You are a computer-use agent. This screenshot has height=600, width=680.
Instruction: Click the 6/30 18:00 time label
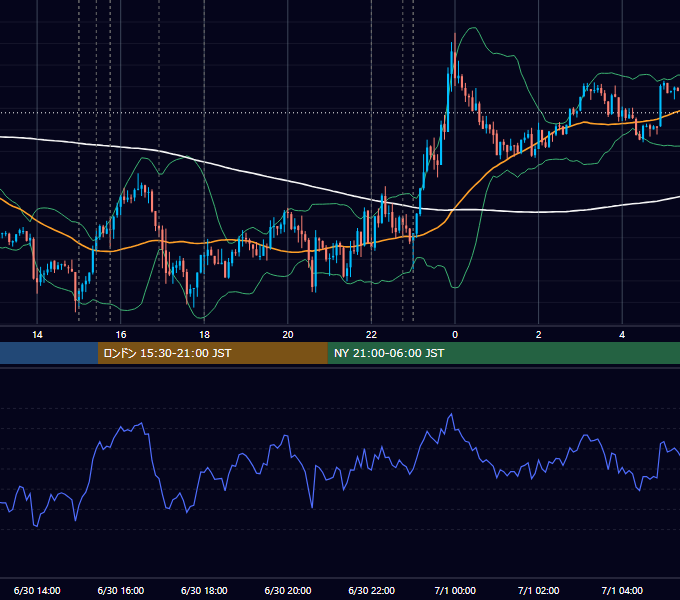point(204,590)
